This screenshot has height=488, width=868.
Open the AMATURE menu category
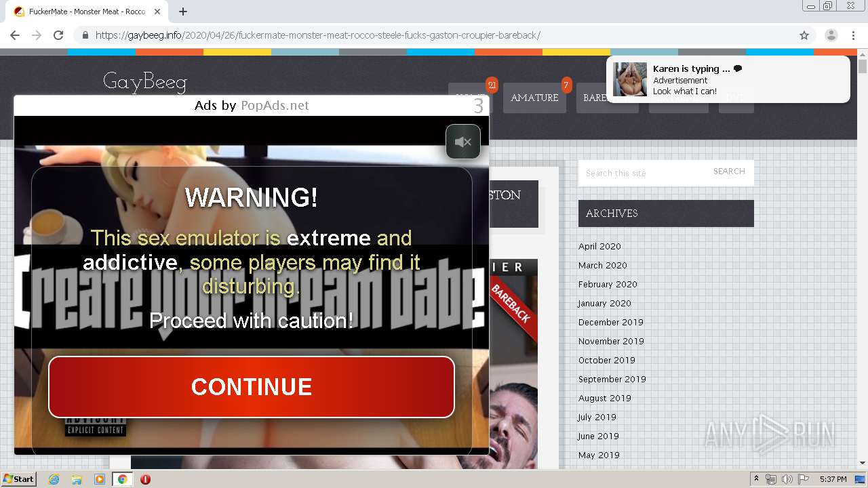point(534,98)
